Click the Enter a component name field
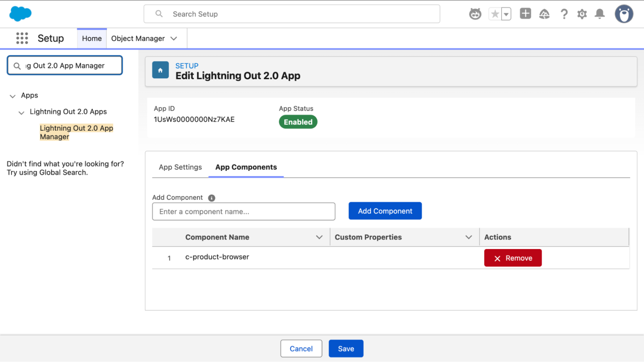The image size is (644, 362). coord(244,211)
